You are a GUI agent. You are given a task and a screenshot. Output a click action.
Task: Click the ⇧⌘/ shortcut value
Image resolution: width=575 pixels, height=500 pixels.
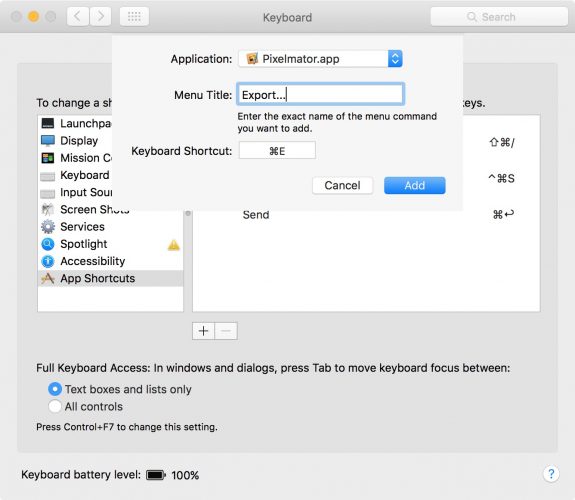click(502, 142)
